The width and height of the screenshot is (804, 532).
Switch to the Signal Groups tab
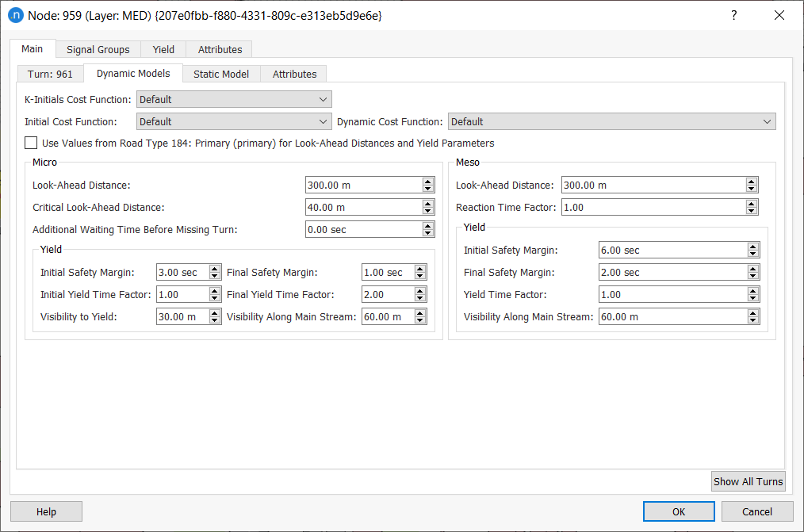coord(98,49)
